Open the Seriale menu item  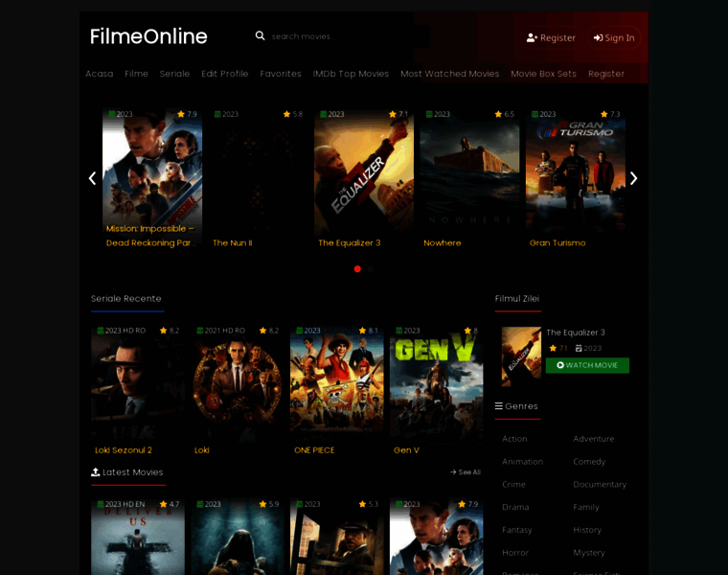click(x=174, y=74)
